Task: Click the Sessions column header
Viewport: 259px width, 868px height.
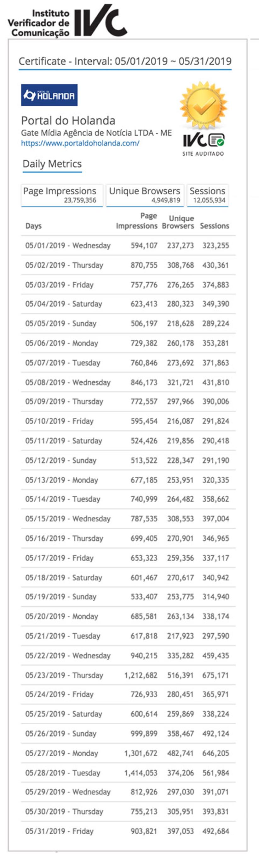Action: (x=215, y=226)
